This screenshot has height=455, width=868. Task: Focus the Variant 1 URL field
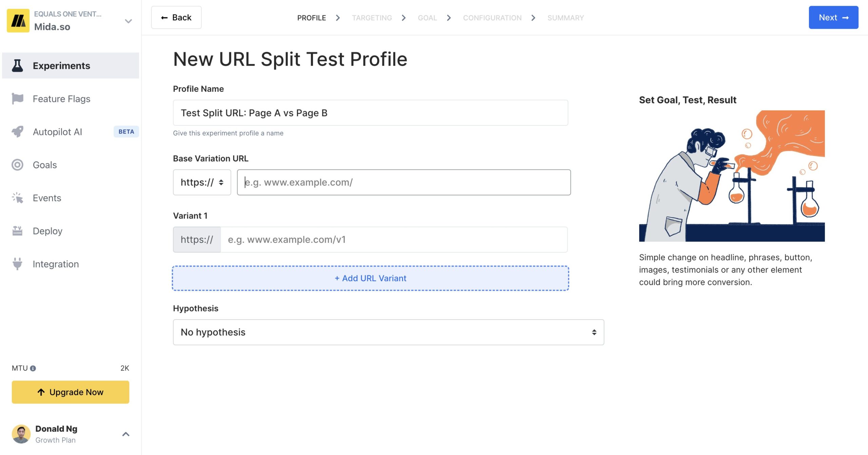tap(394, 240)
